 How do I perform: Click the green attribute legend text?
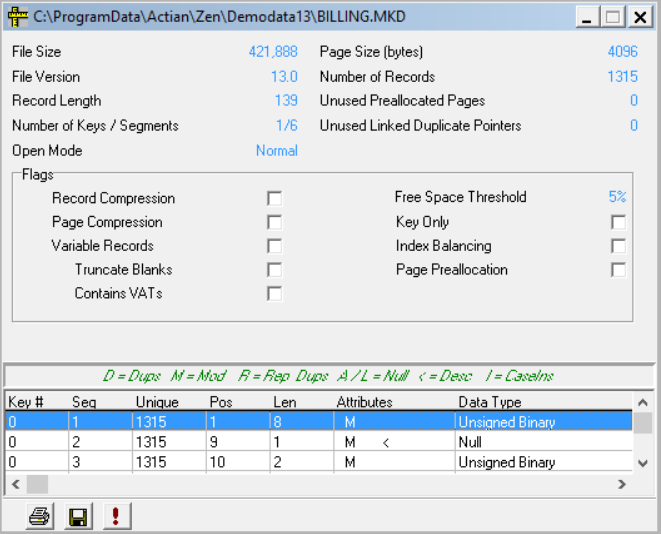tap(328, 375)
